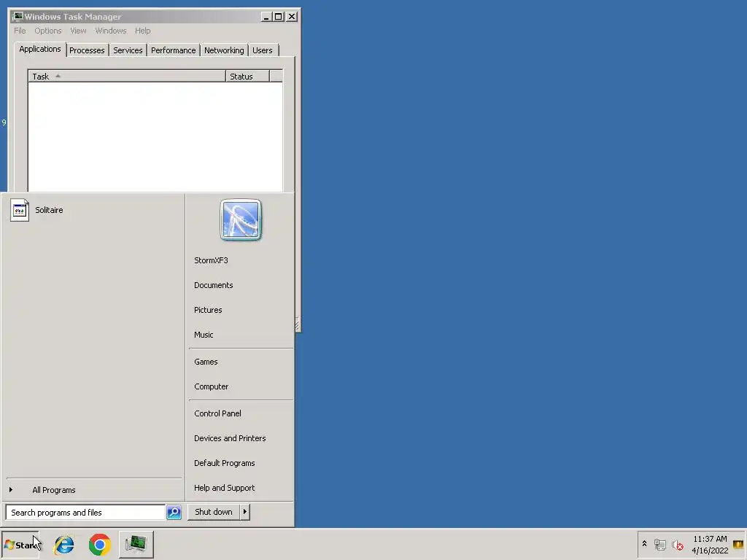Screen dimensions: 747x560
Task: Open the Windows menu in Task Manager
Action: pyautogui.click(x=111, y=31)
